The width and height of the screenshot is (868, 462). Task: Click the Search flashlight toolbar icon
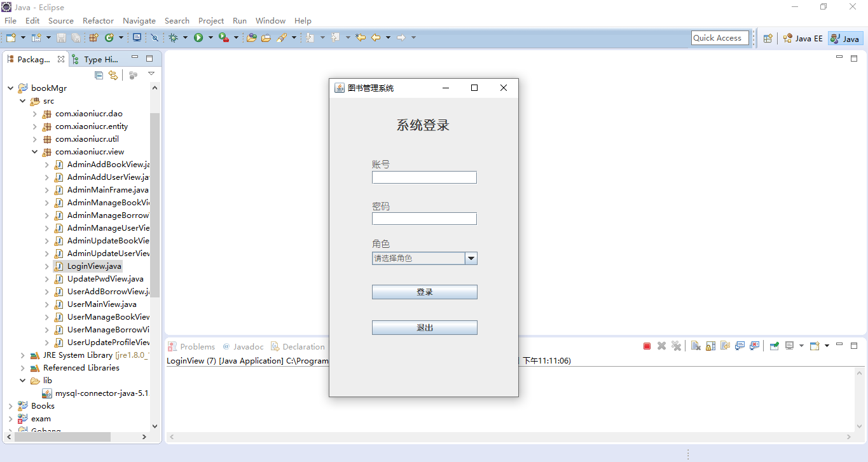click(x=282, y=37)
